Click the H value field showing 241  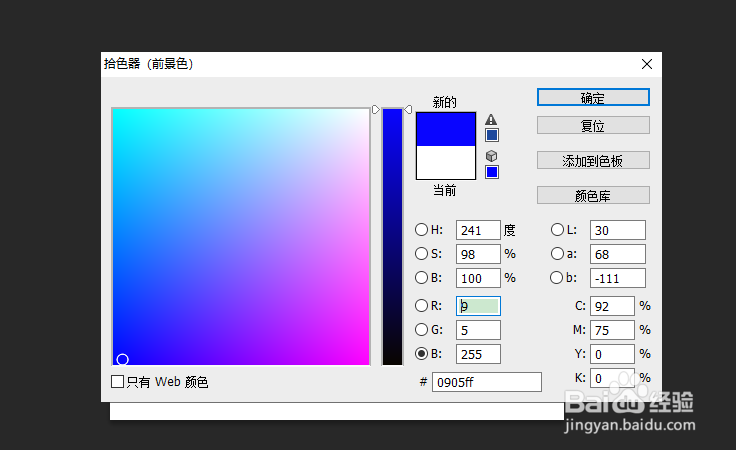point(478,230)
